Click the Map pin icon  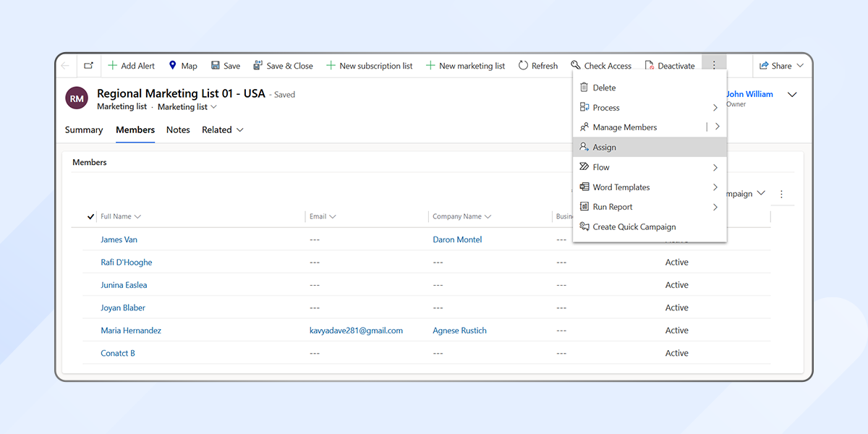[173, 66]
